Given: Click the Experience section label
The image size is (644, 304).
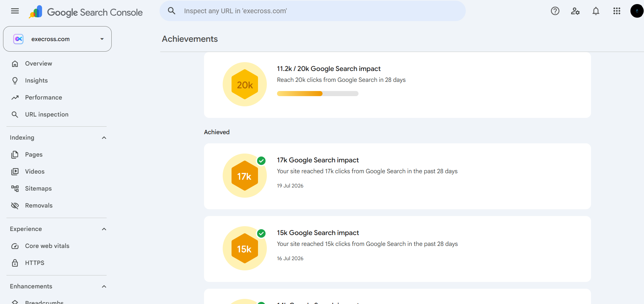Looking at the screenshot, I should [x=26, y=229].
